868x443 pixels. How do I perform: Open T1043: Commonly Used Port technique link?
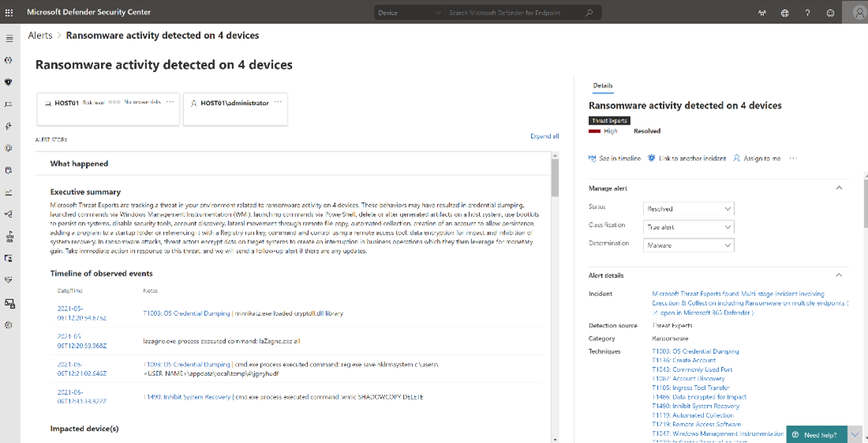click(x=692, y=370)
